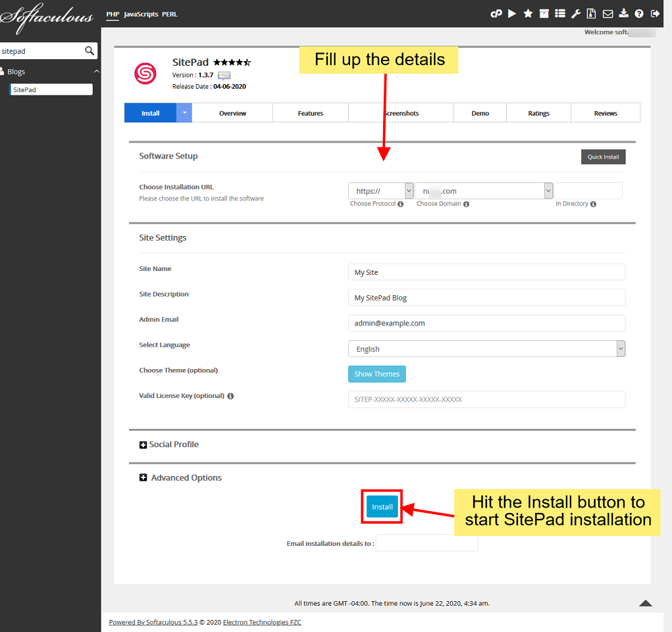Click the SitePad swirl logo

tap(145, 73)
